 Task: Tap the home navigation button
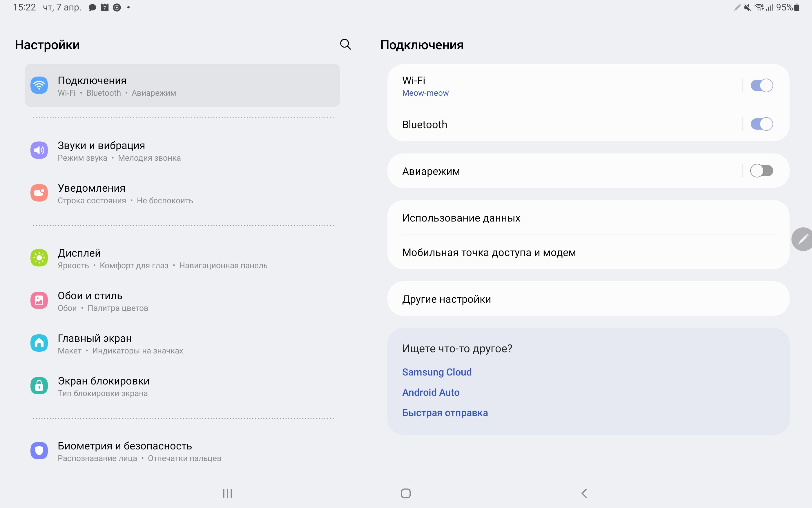pos(406,493)
